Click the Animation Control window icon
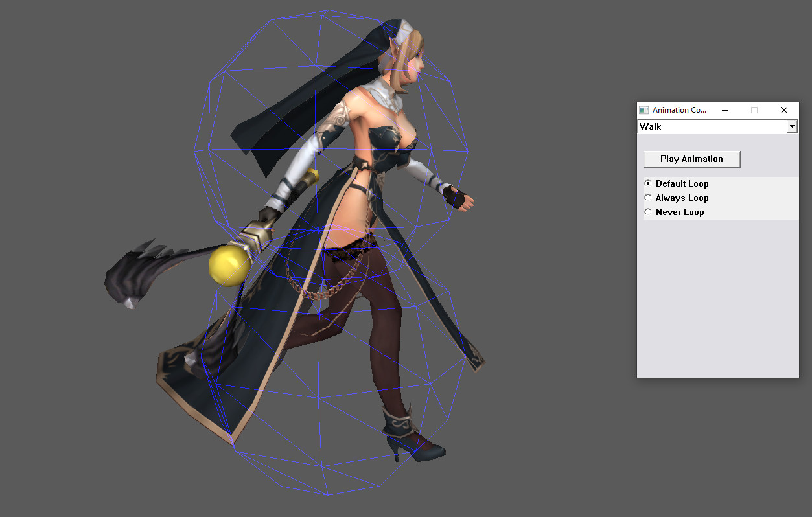 [644, 110]
